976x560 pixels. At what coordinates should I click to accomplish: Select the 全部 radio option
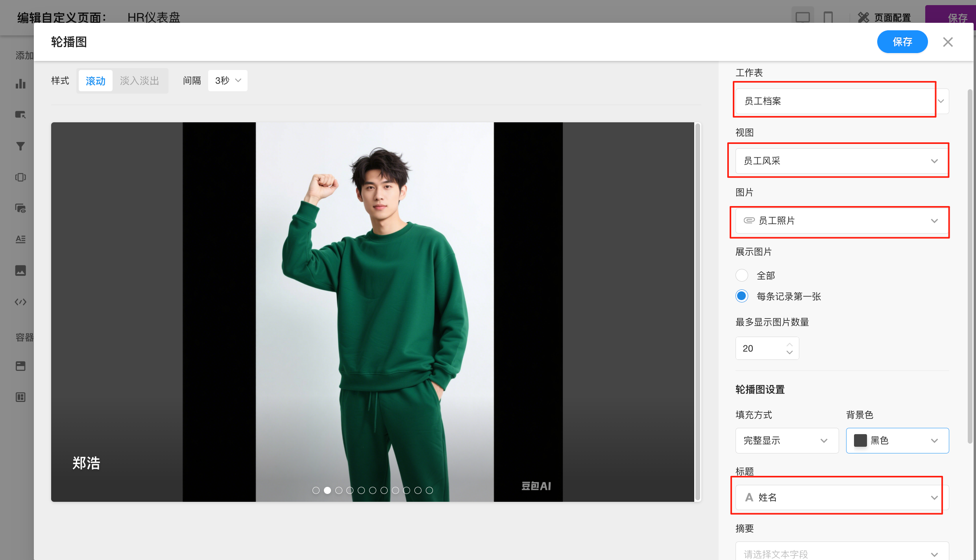(x=742, y=275)
